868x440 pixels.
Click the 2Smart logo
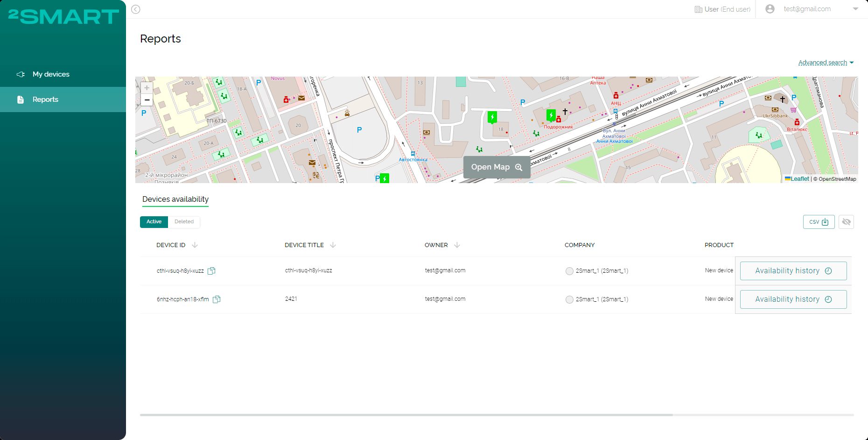coord(63,17)
